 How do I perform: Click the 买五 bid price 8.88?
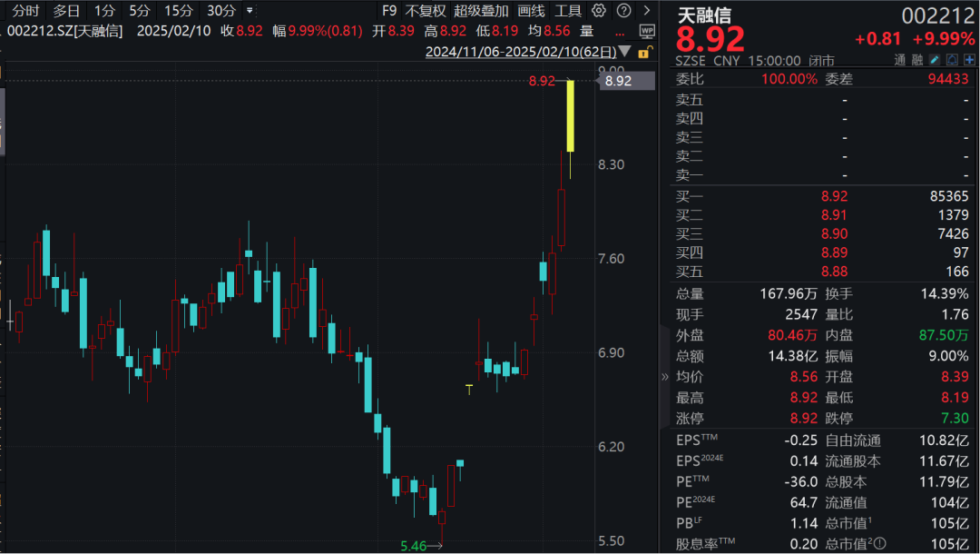[x=835, y=272]
